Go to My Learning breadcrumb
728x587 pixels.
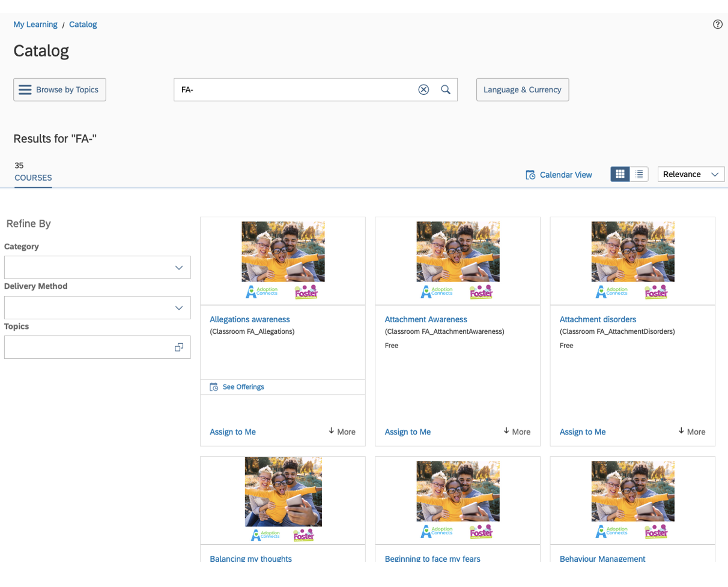(x=35, y=25)
